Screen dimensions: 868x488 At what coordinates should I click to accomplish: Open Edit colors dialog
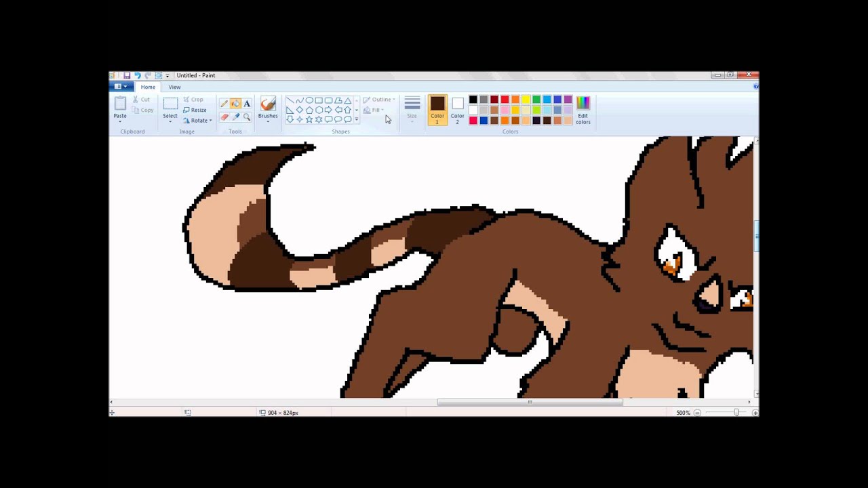click(x=583, y=110)
